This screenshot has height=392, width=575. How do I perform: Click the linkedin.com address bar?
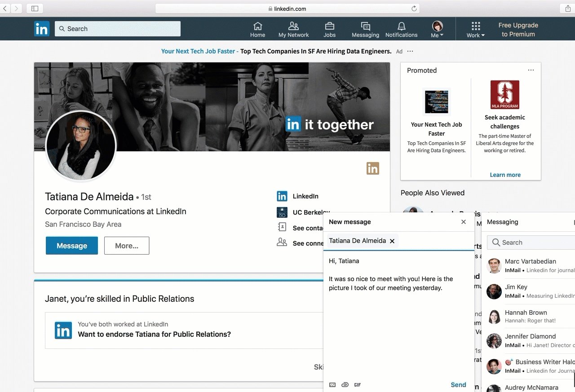(287, 9)
